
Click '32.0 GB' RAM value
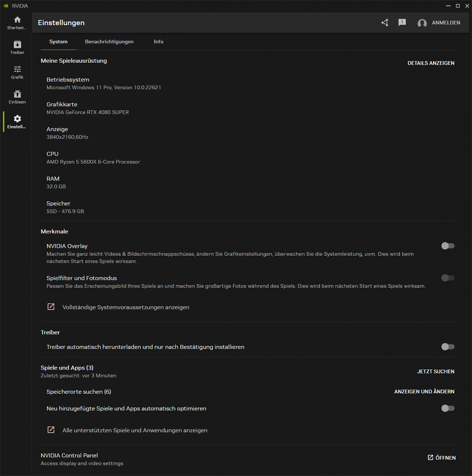56,187
